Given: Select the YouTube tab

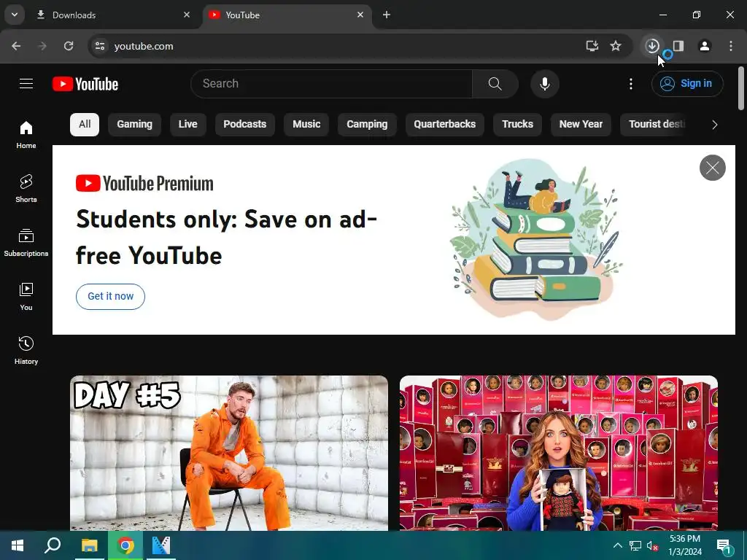Looking at the screenshot, I should (x=287, y=15).
